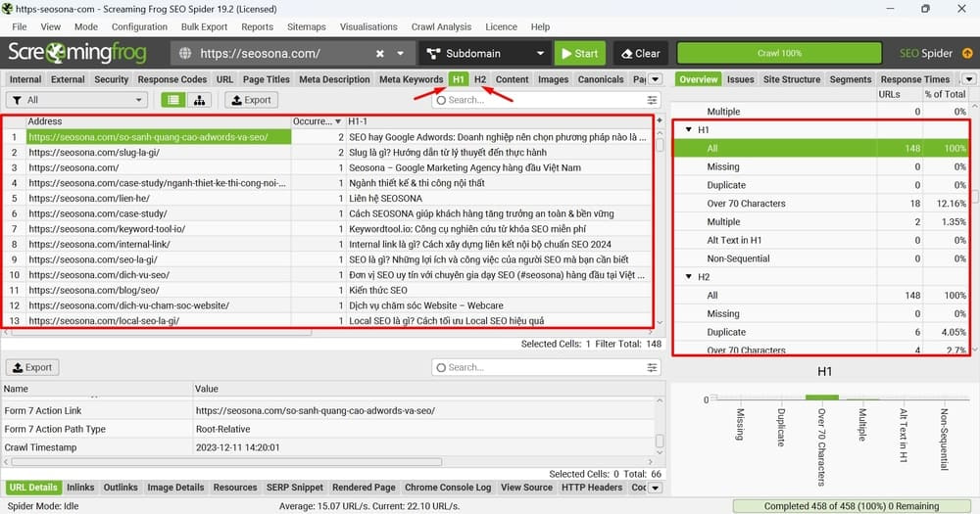Click the upper Search input field
This screenshot has height=514, width=980.
coord(538,100)
